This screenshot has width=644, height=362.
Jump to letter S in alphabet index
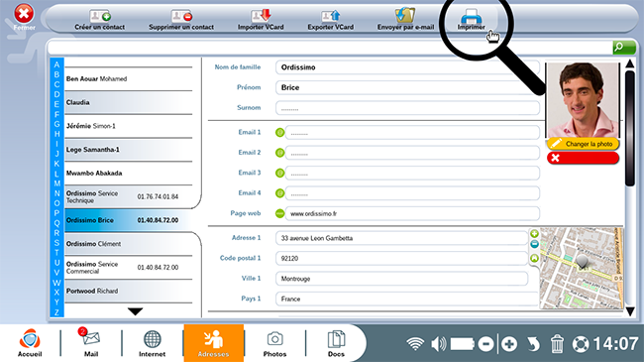point(56,243)
